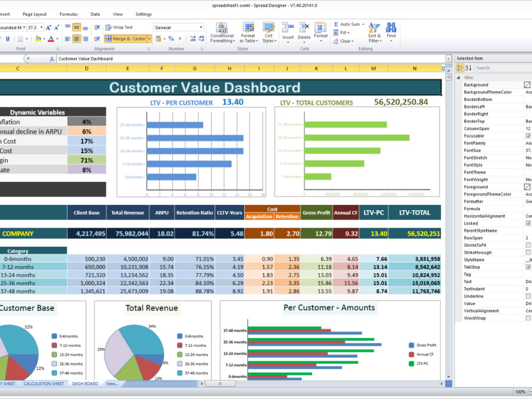Collapse the Misc property group
Screen dimensions: 532x399
tap(459, 78)
